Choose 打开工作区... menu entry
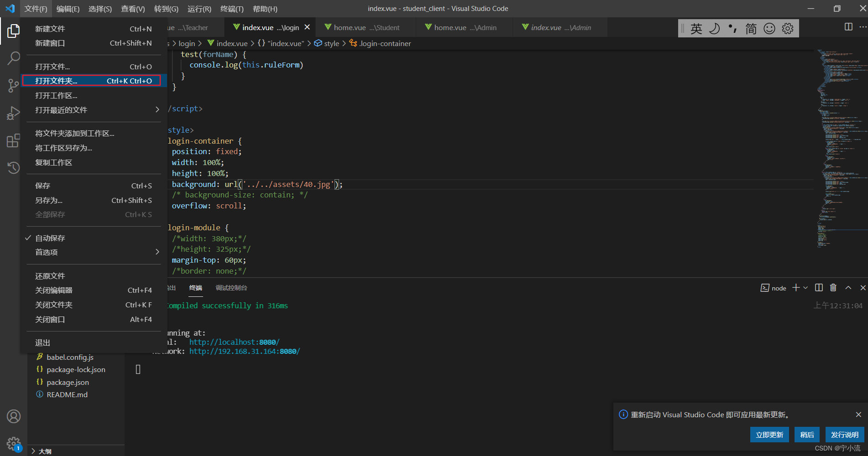The height and width of the screenshot is (456, 868). point(94,95)
